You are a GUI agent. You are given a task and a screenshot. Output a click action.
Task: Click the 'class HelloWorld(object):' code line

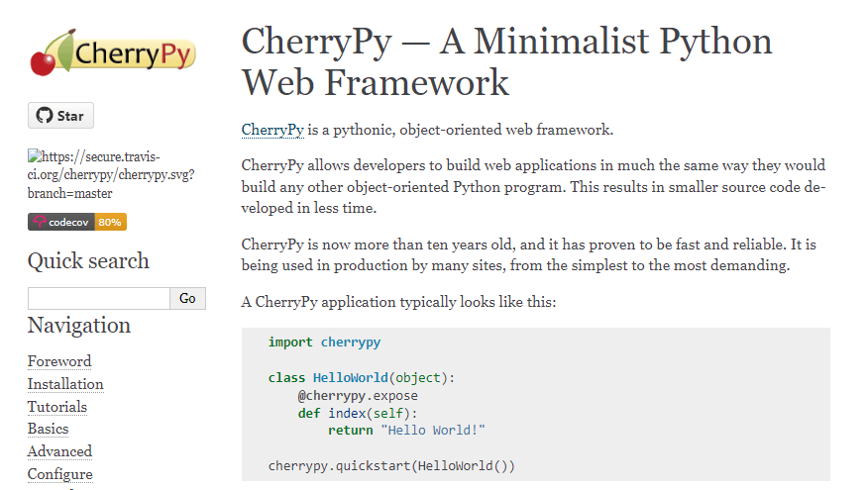[x=362, y=378]
